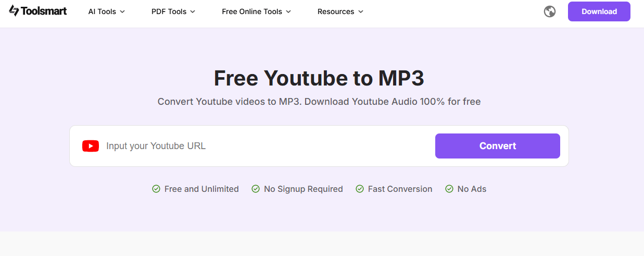
Task: Expand the PDF Tools menu
Action: [173, 11]
